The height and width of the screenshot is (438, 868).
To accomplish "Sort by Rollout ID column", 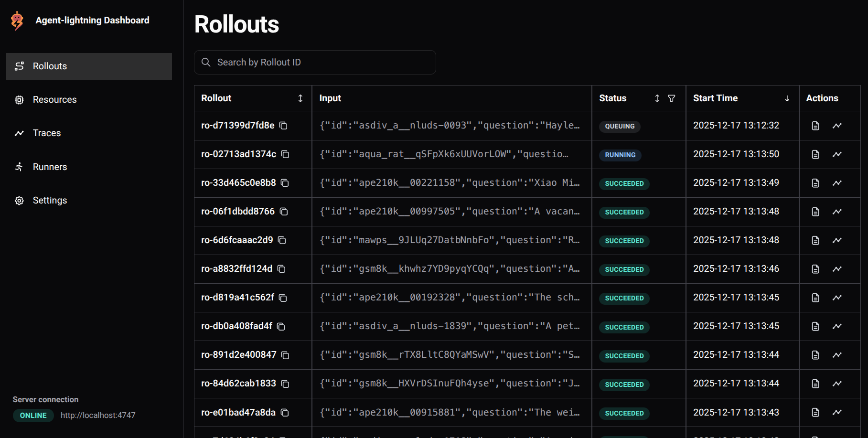I will [x=300, y=98].
